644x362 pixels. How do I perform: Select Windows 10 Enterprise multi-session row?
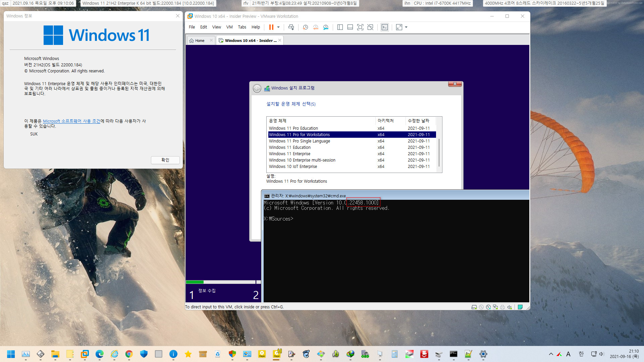(352, 160)
